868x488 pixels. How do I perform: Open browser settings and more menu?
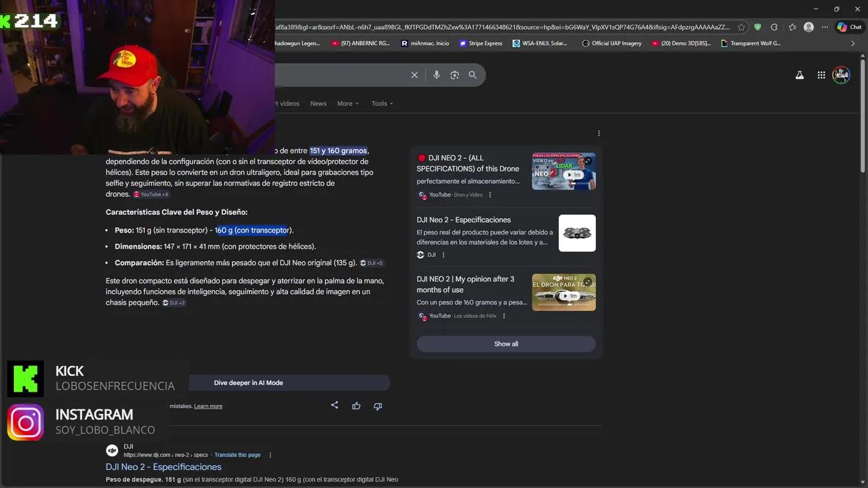[x=825, y=27]
